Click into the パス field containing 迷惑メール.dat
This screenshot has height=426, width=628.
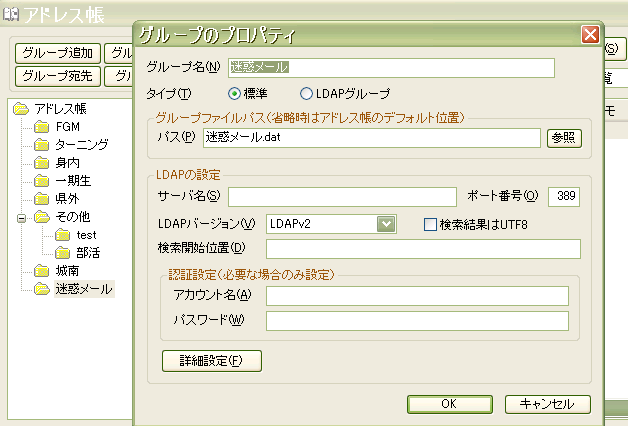point(372,138)
